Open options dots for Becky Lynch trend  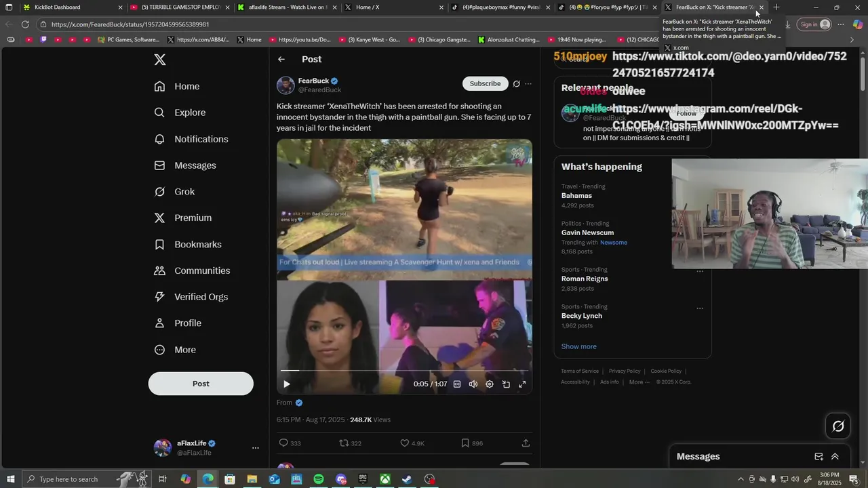(x=700, y=308)
